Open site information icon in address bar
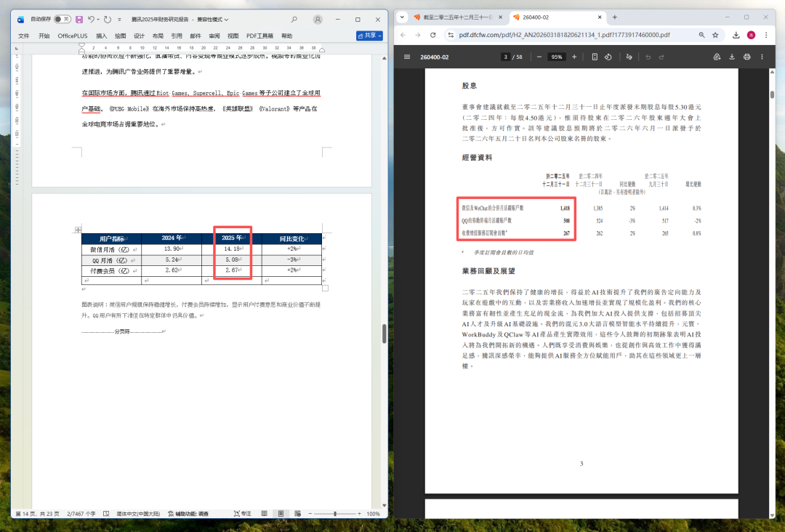Viewport: 785px width, 532px height. point(451,35)
